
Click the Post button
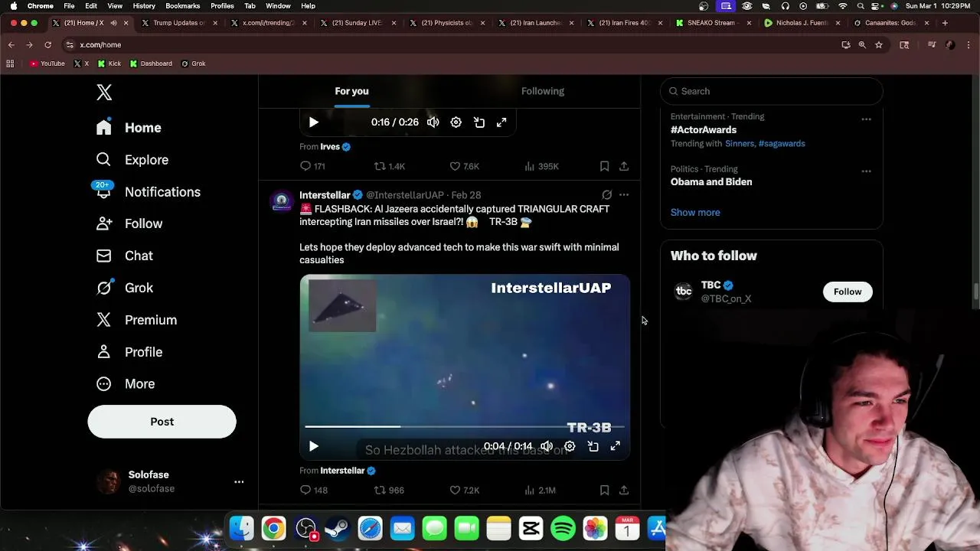pos(162,422)
